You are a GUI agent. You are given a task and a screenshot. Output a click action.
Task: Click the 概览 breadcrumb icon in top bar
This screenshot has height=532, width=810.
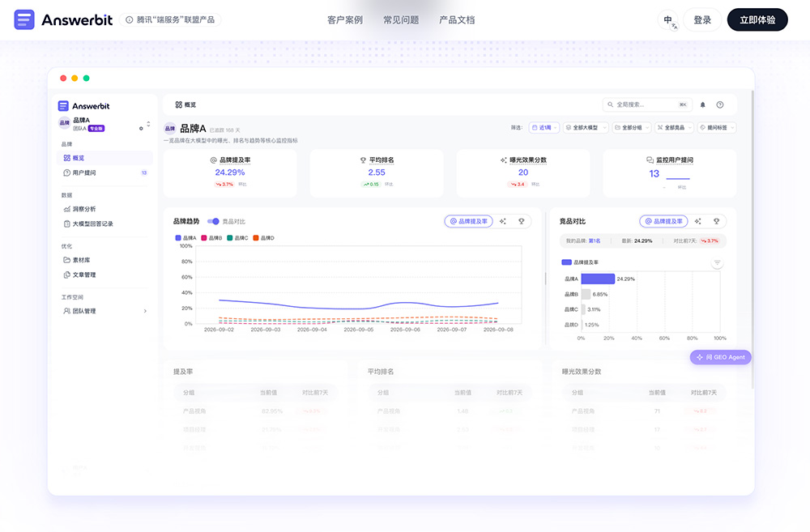tap(179, 104)
